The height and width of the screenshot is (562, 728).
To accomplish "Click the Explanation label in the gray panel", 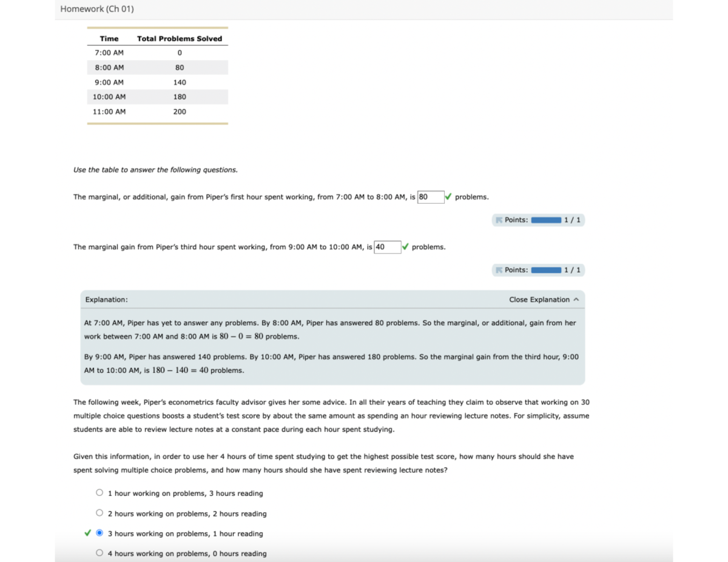I will pyautogui.click(x=106, y=299).
